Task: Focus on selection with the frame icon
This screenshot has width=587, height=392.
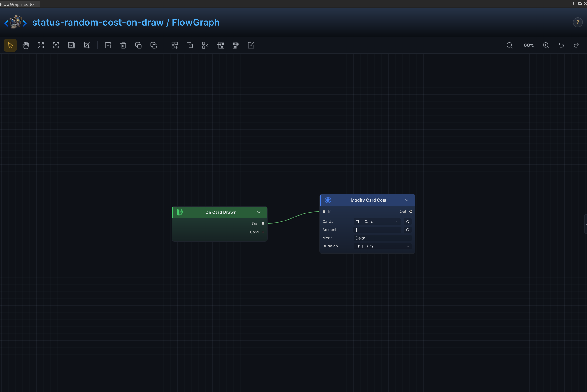Action: click(x=56, y=45)
